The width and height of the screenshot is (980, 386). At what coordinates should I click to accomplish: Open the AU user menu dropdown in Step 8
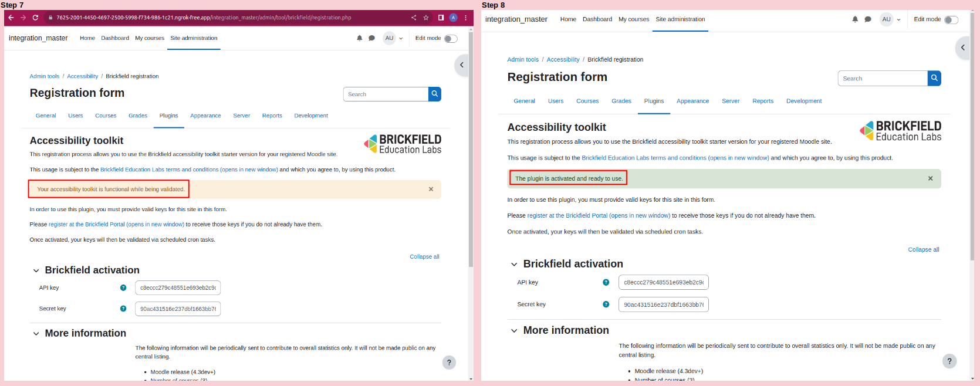click(x=890, y=19)
